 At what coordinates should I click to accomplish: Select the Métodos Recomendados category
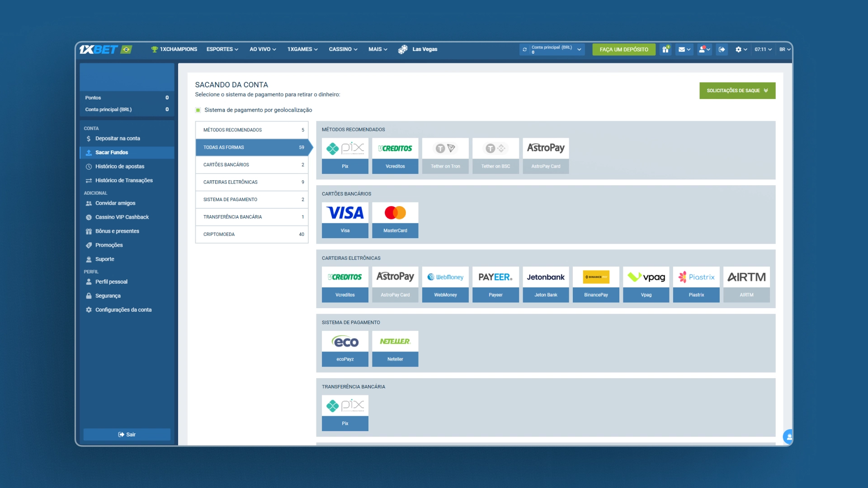[252, 130]
